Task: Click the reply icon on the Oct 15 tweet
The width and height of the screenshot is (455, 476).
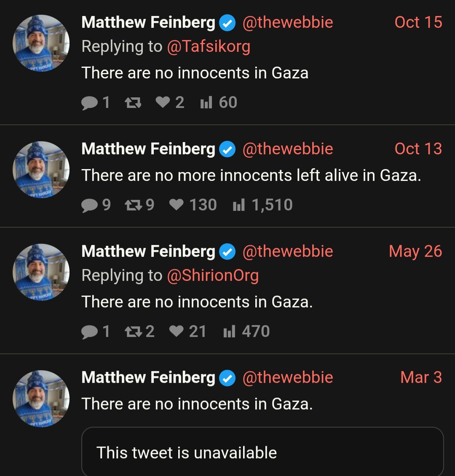Action: point(89,102)
